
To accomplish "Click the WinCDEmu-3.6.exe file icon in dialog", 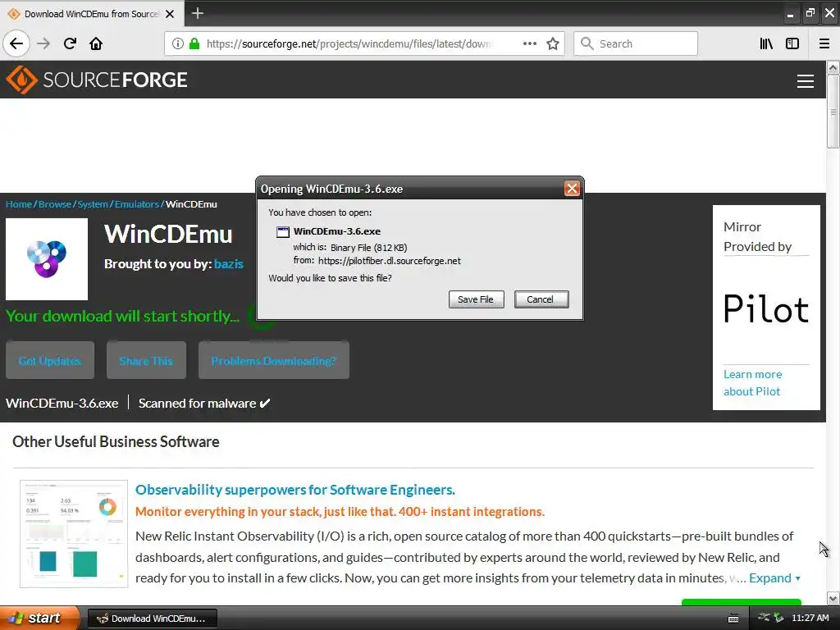I will (x=283, y=232).
